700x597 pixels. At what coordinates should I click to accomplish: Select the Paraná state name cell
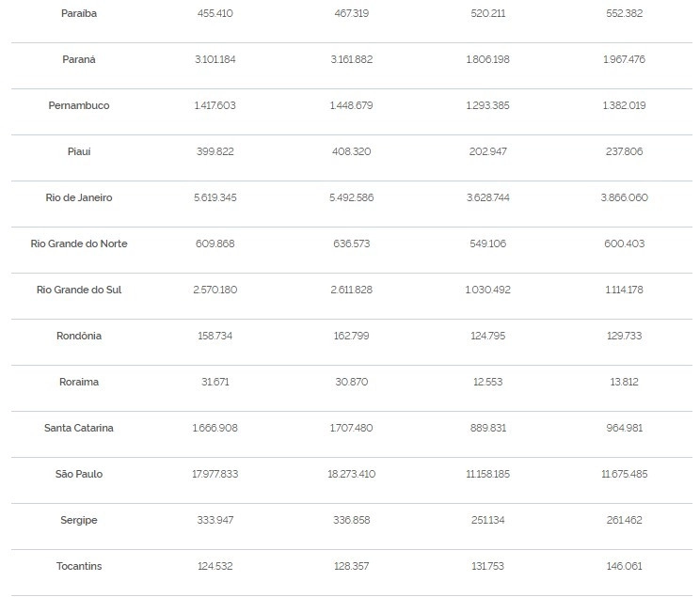point(79,59)
